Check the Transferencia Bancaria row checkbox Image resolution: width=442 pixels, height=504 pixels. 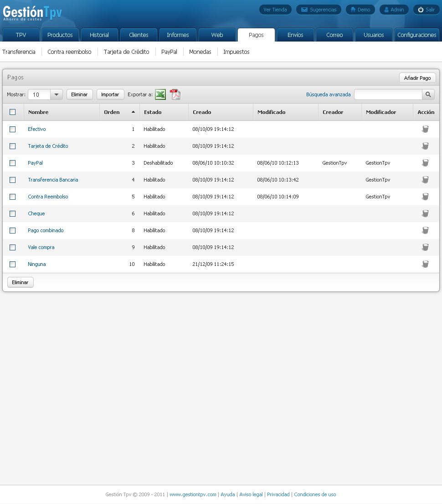pos(12,180)
